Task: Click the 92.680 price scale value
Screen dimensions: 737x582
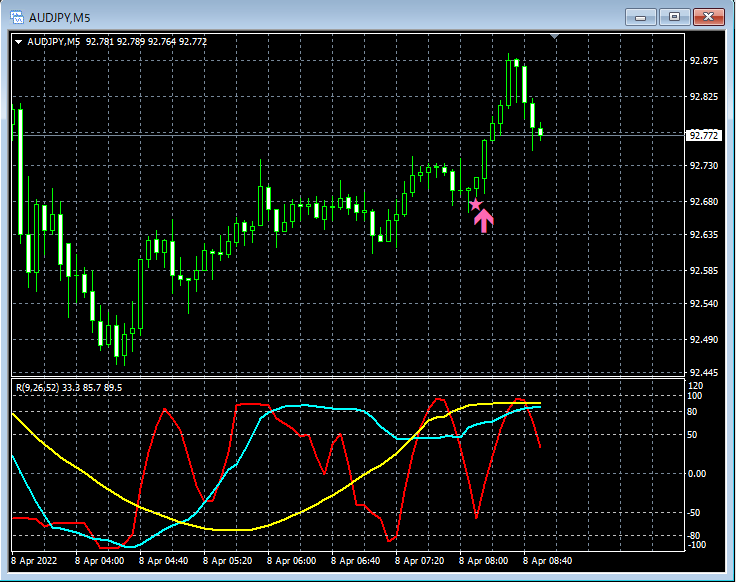Action: click(703, 202)
